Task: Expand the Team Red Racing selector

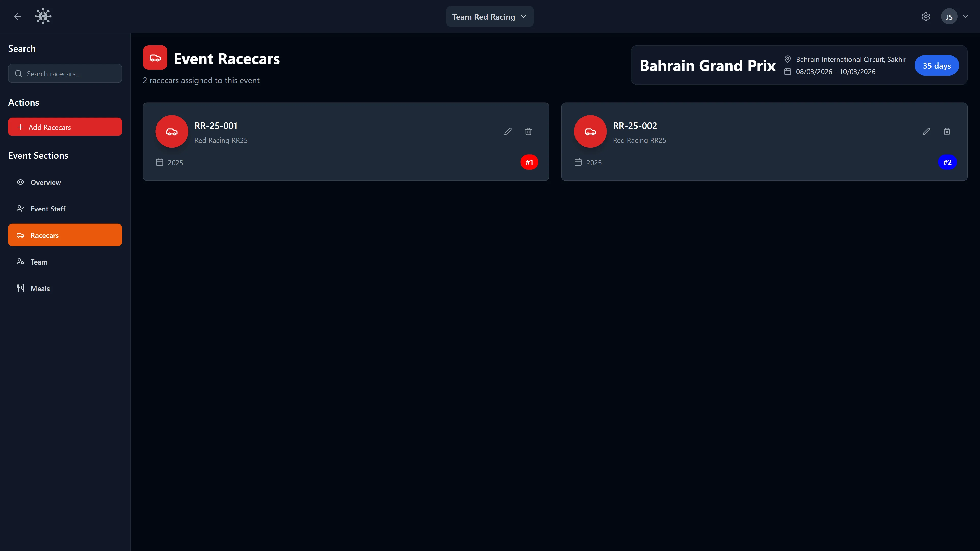Action: click(490, 16)
